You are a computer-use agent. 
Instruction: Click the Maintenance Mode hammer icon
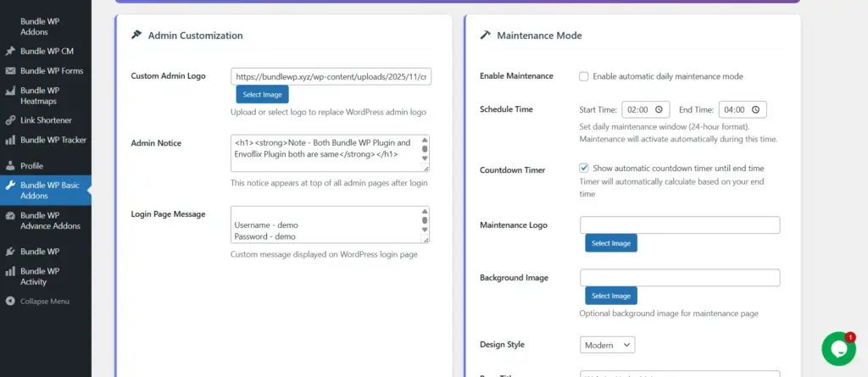click(x=486, y=35)
